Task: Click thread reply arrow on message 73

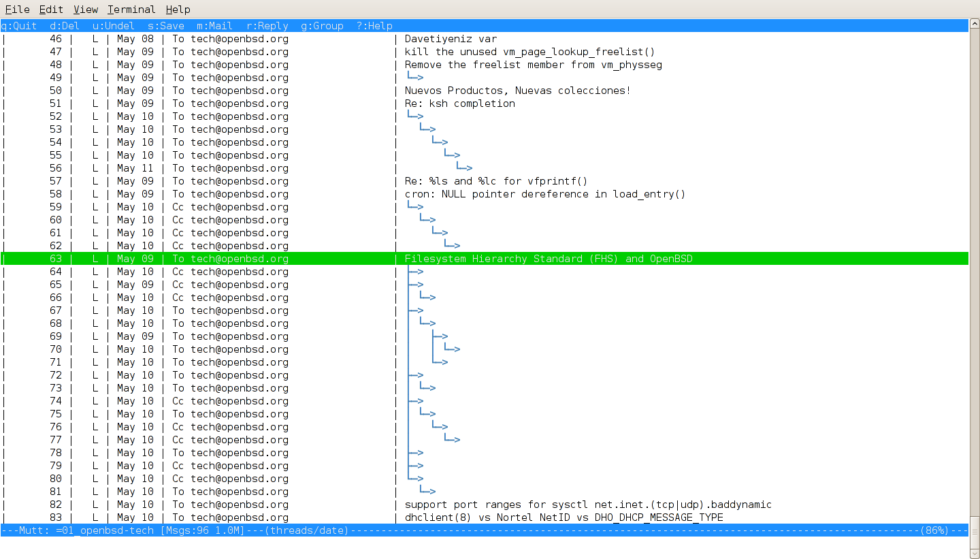Action: click(x=427, y=388)
